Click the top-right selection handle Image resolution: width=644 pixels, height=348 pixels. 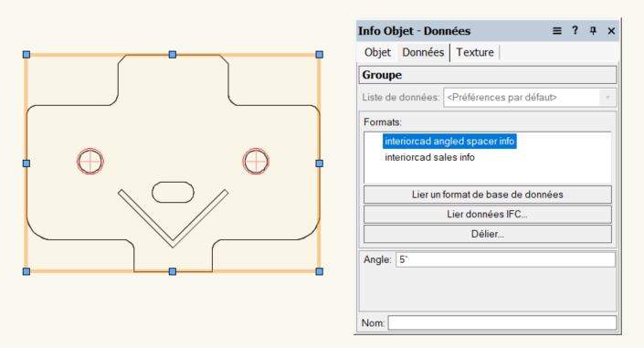[319, 55]
